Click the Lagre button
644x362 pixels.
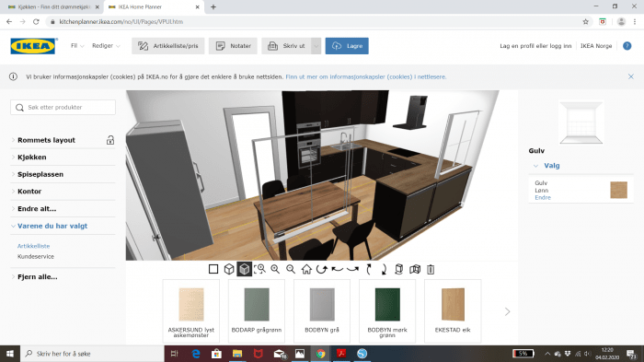coord(347,46)
